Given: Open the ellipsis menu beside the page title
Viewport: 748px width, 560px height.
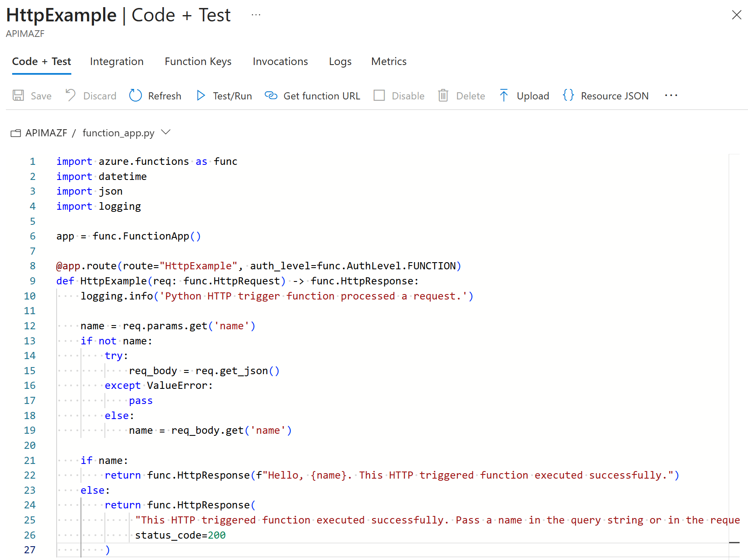Looking at the screenshot, I should tap(256, 15).
